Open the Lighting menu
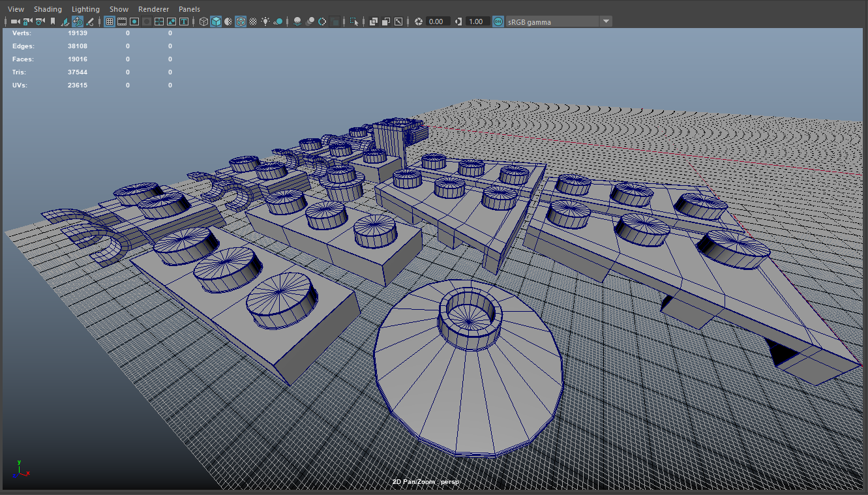This screenshot has width=868, height=495. click(85, 9)
